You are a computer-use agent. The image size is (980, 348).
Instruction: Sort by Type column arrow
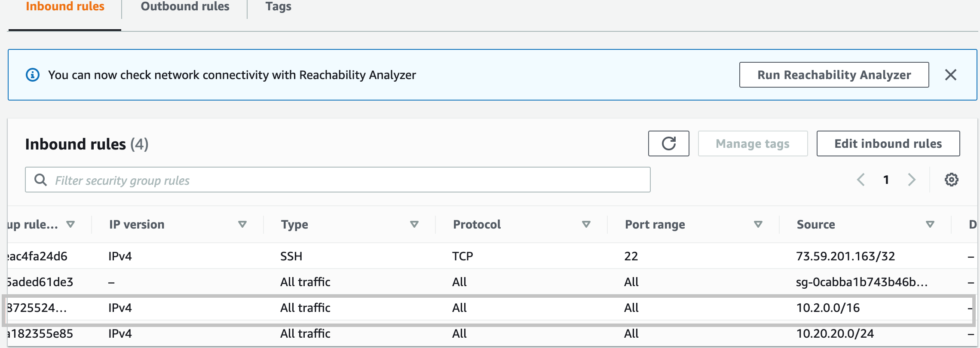(414, 224)
